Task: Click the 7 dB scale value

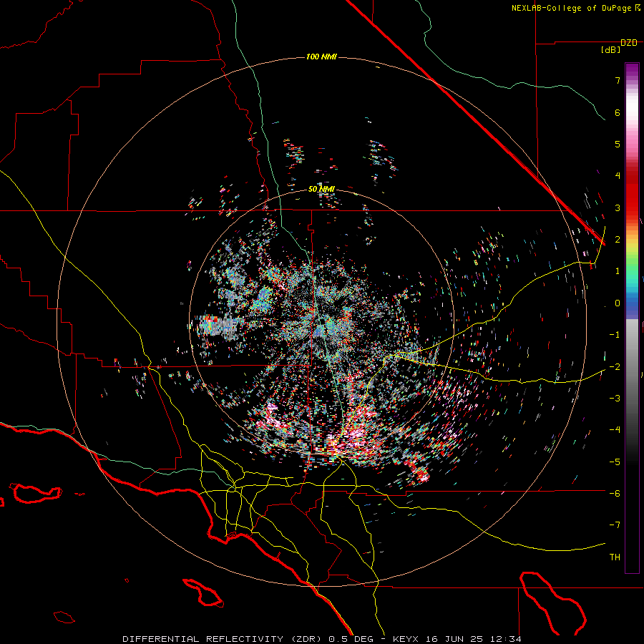Action: [x=618, y=80]
